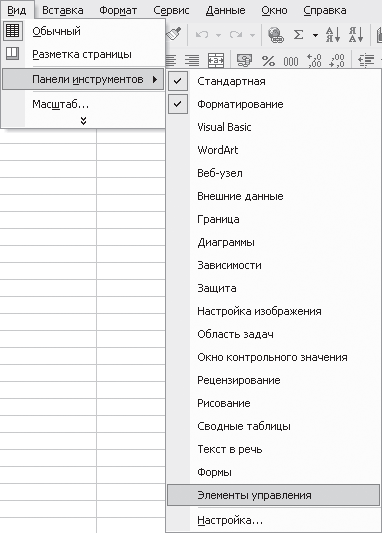Image resolution: width=382 pixels, height=533 pixels.
Task: Sort descending with the Я-A icon
Action: (356, 34)
